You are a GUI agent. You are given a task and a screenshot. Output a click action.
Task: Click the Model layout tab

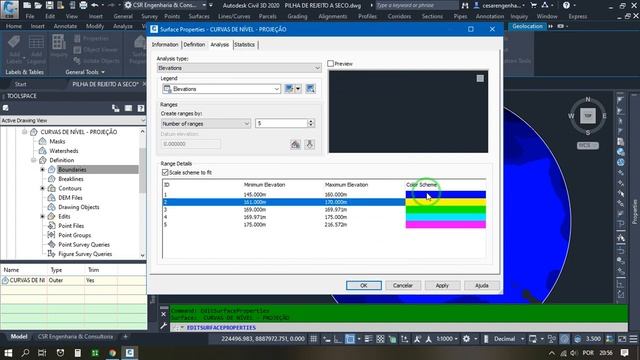click(19, 337)
